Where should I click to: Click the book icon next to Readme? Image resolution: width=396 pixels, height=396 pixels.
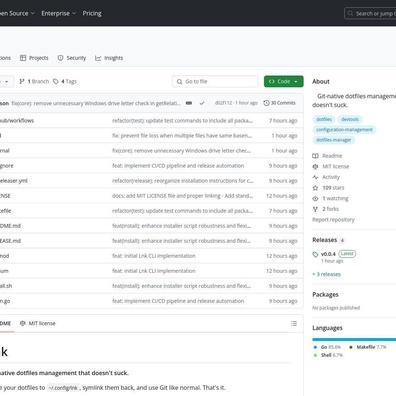tap(315, 156)
